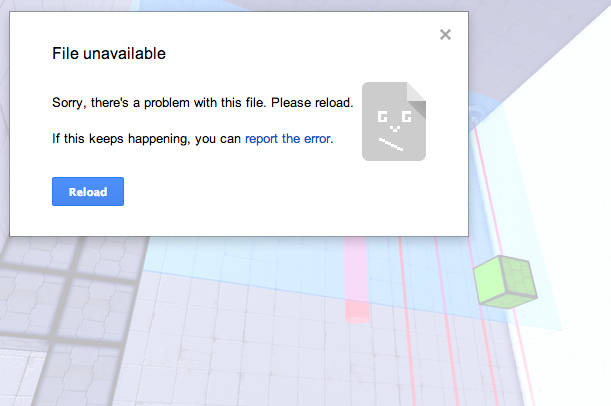Click the gray sad file icon
Viewport: 611px width, 406px height.
click(x=394, y=121)
